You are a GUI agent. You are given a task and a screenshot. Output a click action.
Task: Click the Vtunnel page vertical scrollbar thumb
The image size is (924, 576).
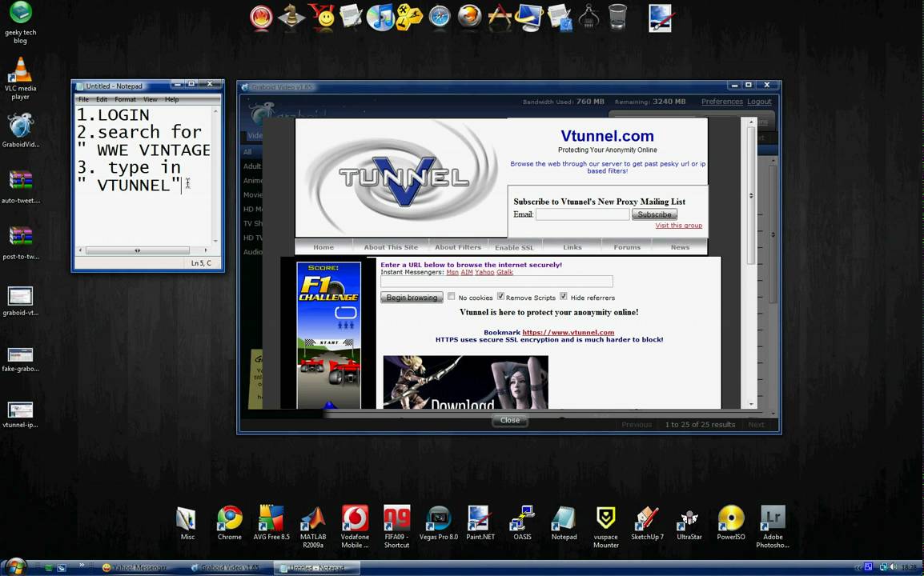(x=751, y=195)
